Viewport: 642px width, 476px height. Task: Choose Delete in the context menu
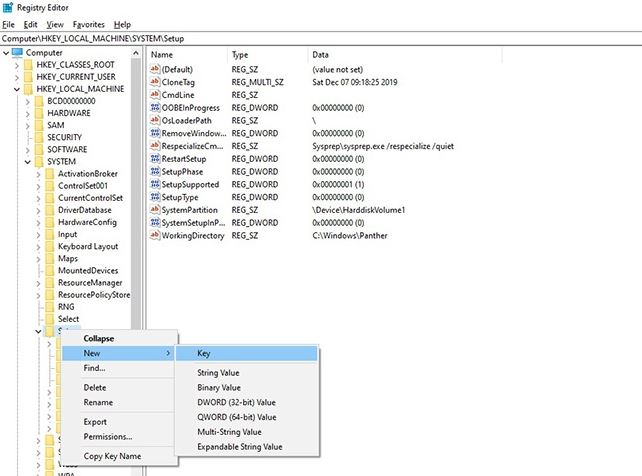[x=120, y=388]
